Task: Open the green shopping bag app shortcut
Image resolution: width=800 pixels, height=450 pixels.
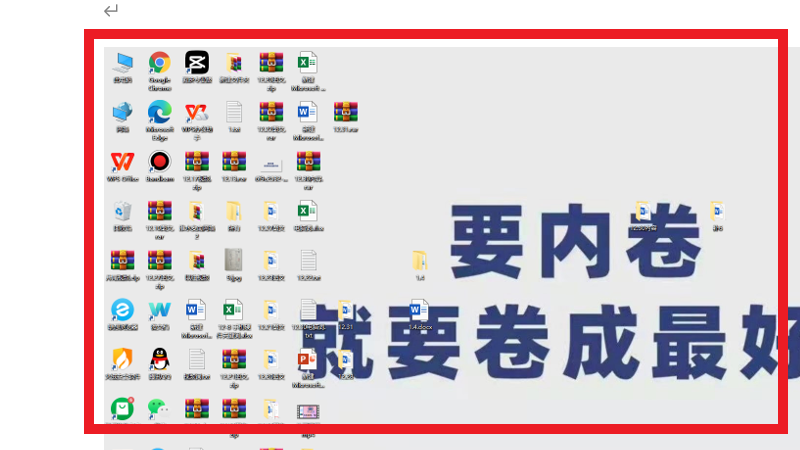Action: pyautogui.click(x=122, y=409)
